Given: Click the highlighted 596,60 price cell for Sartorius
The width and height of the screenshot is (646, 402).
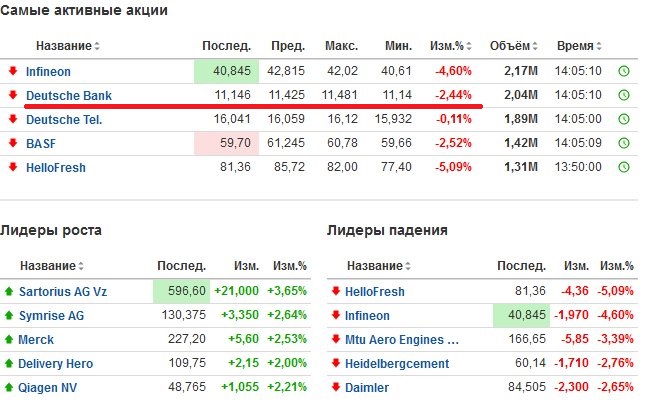Looking at the screenshot, I should click(182, 291).
